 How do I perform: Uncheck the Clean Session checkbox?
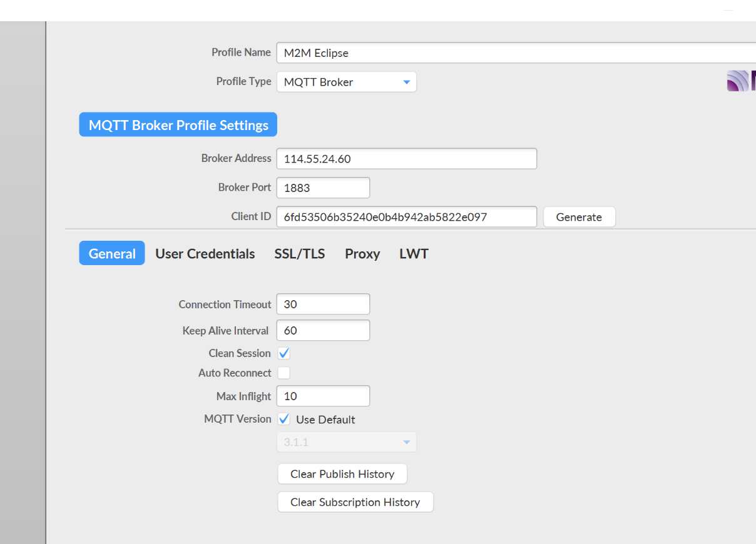tap(283, 353)
